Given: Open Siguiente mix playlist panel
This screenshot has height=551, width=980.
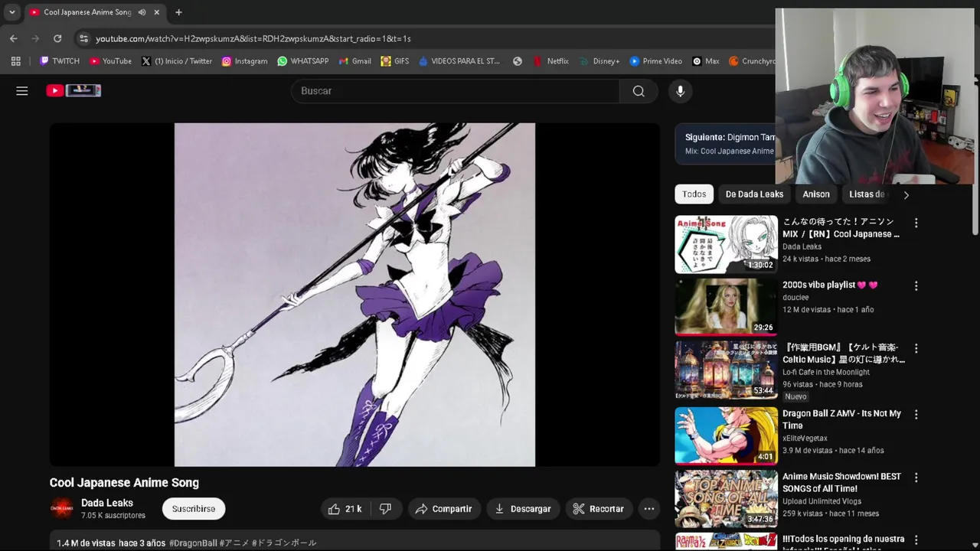Looking at the screenshot, I should [x=725, y=144].
